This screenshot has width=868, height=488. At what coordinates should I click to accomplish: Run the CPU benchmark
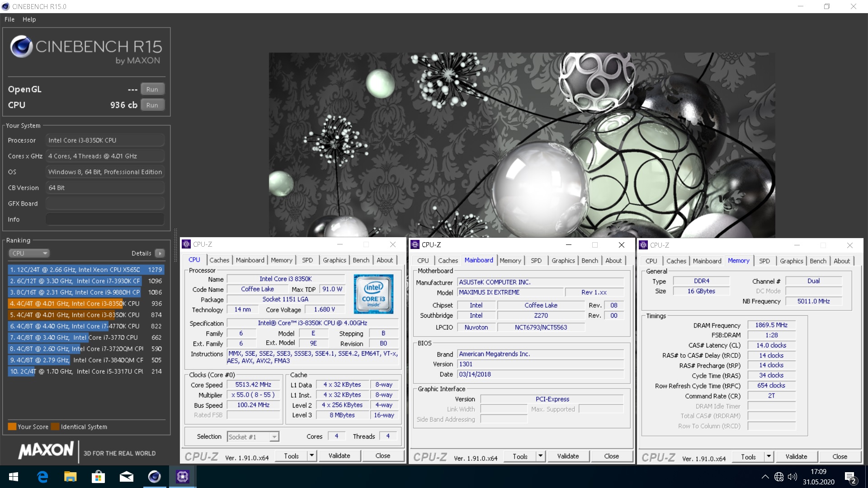click(152, 105)
